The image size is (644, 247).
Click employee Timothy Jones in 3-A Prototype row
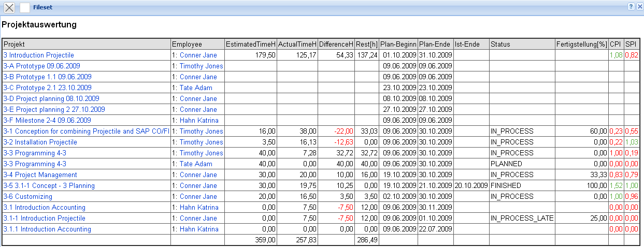pyautogui.click(x=197, y=66)
